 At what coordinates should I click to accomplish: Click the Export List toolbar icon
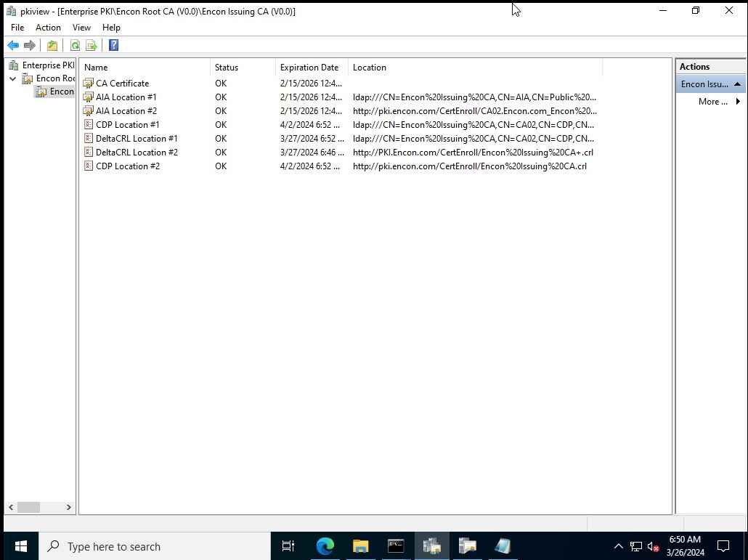[92, 45]
